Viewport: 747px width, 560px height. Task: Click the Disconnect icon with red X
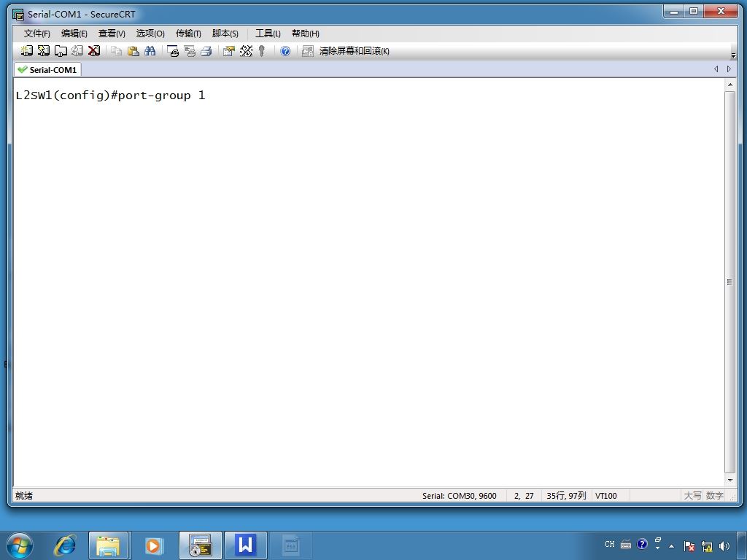pos(94,51)
